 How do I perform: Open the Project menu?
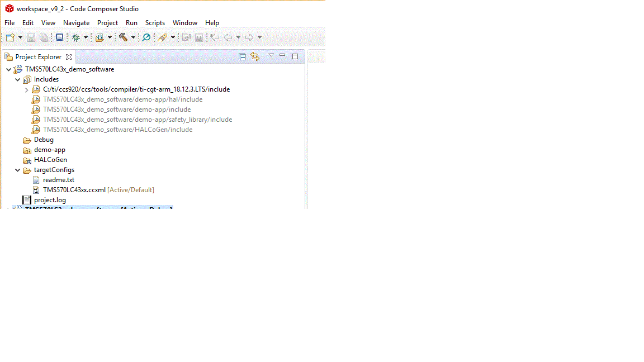pos(107,23)
